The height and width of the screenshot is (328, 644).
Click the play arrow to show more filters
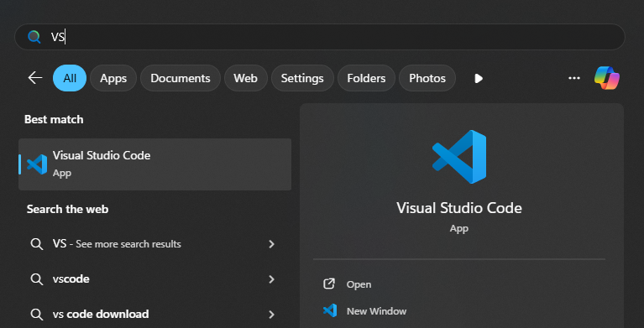(x=479, y=78)
